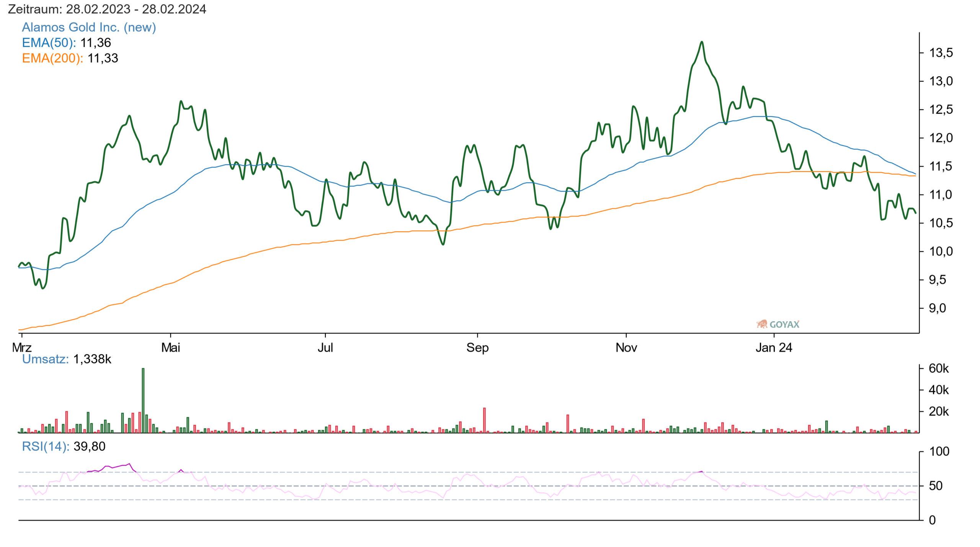Click the 12,5 price axis label
Image resolution: width=980 pixels, height=547 pixels.
941,109
